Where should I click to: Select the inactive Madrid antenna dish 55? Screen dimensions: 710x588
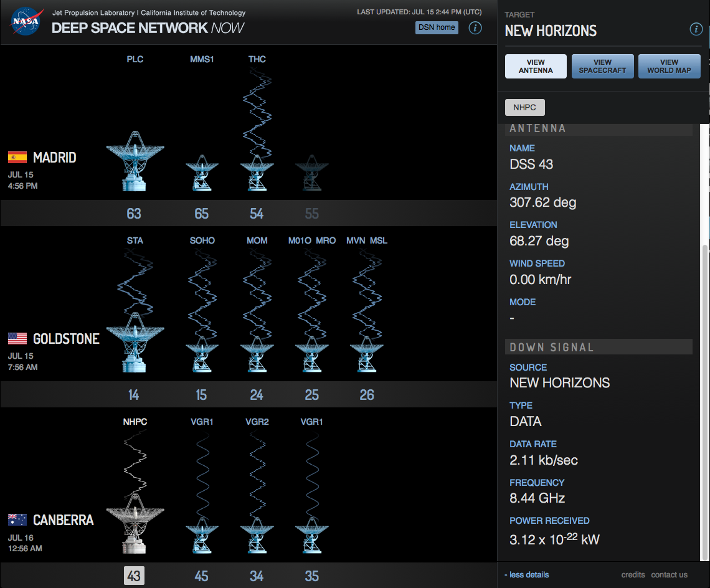point(312,173)
